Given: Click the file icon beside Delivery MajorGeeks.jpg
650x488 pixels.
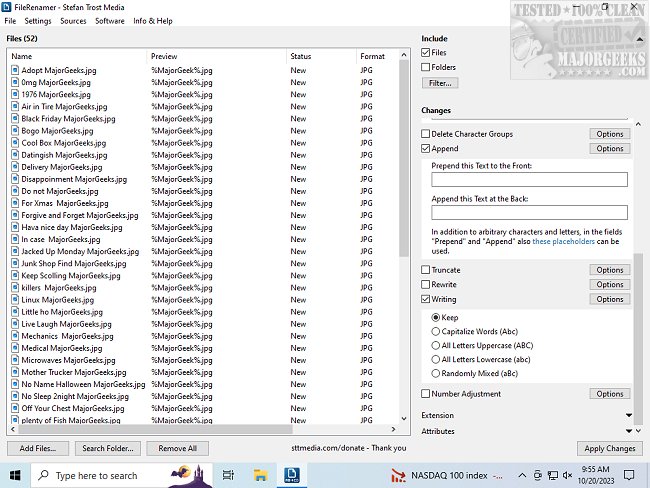Looking at the screenshot, I should tap(15, 167).
